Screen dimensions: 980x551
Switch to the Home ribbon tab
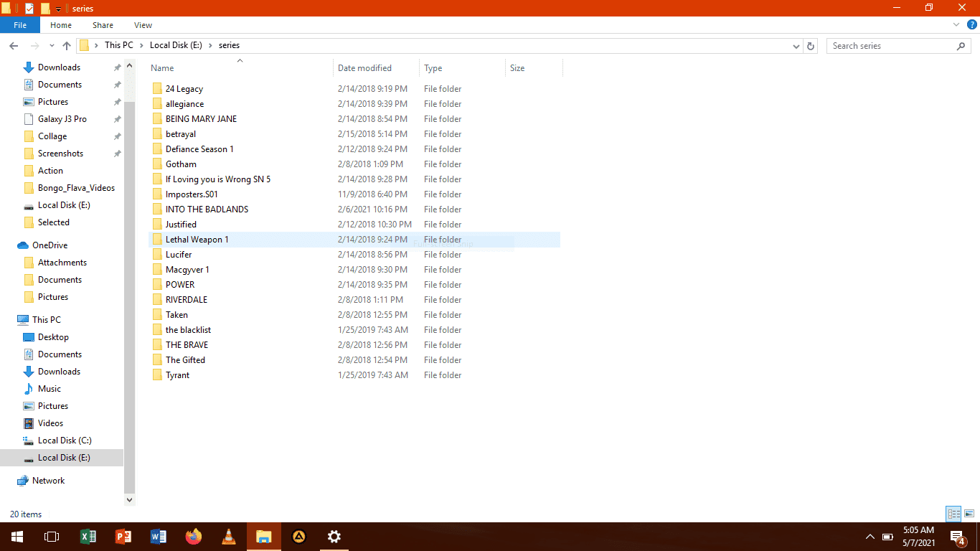click(x=61, y=25)
